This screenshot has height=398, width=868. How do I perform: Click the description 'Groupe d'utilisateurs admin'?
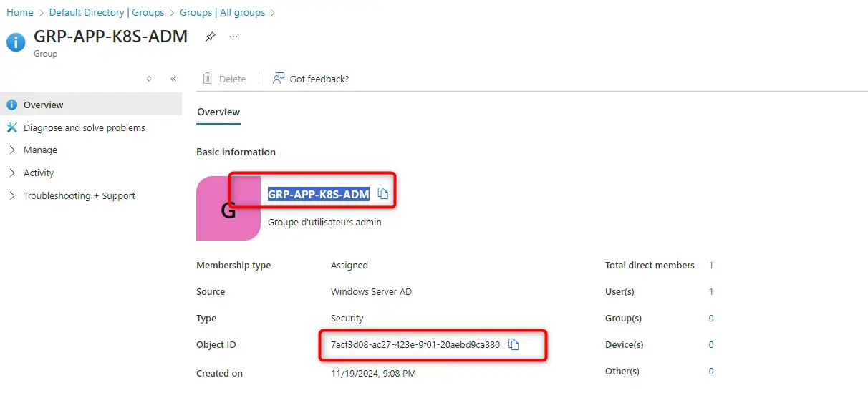click(x=324, y=223)
